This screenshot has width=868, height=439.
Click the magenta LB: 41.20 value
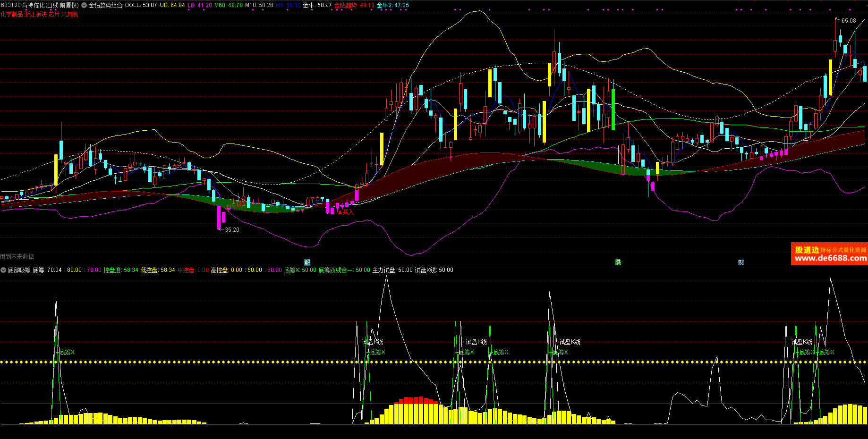coord(200,5)
